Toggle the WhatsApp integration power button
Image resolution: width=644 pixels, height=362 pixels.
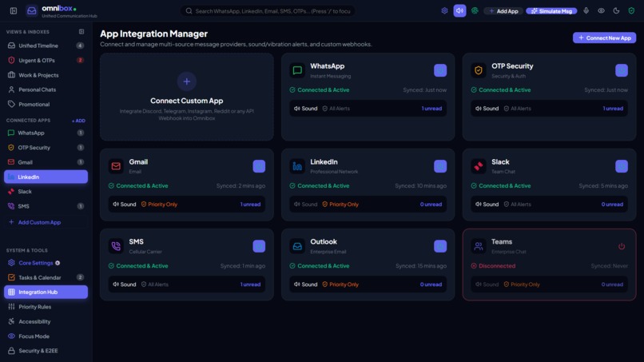coord(440,70)
